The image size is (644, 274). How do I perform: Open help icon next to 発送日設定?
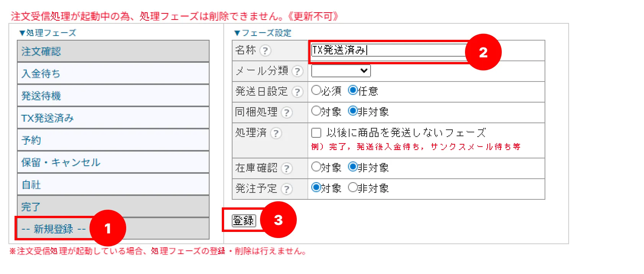click(x=297, y=92)
